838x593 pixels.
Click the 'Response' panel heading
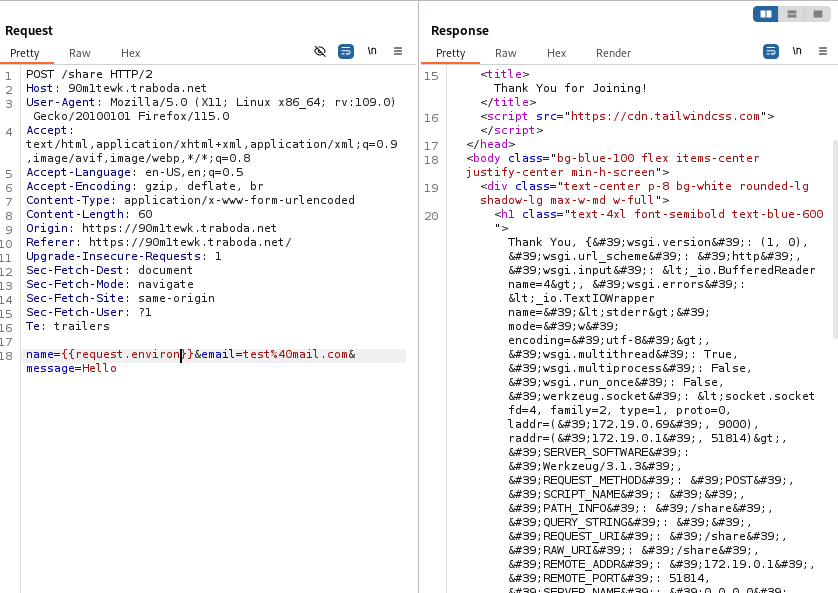pyautogui.click(x=460, y=30)
